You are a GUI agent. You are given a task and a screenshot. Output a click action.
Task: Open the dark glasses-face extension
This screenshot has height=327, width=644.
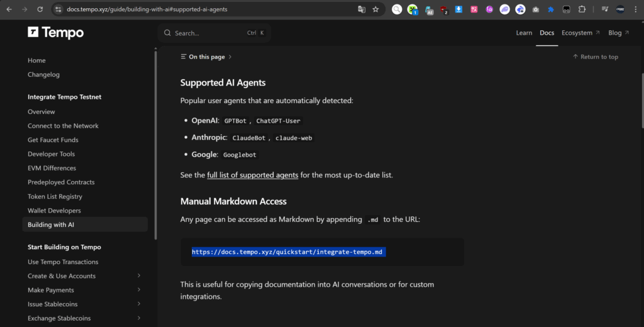567,9
